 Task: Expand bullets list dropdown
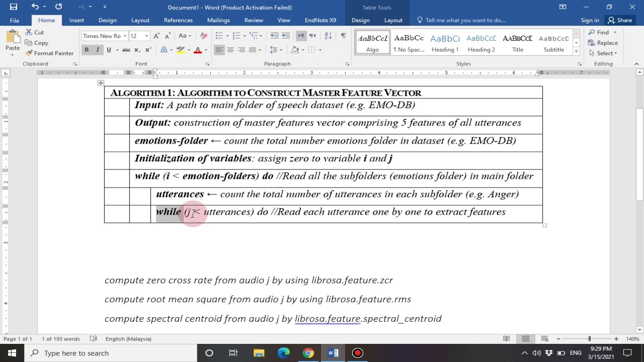[227, 36]
